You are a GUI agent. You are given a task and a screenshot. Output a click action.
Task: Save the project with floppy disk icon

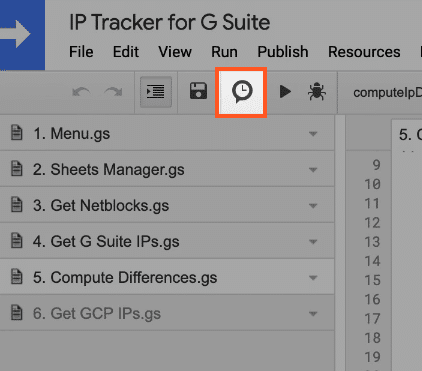click(x=198, y=91)
